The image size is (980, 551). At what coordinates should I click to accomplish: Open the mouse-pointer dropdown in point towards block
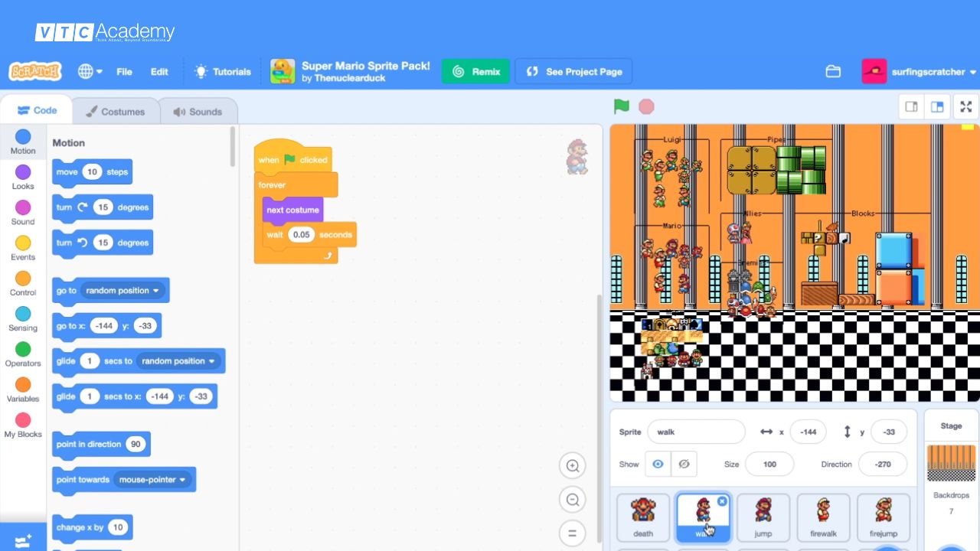click(182, 480)
